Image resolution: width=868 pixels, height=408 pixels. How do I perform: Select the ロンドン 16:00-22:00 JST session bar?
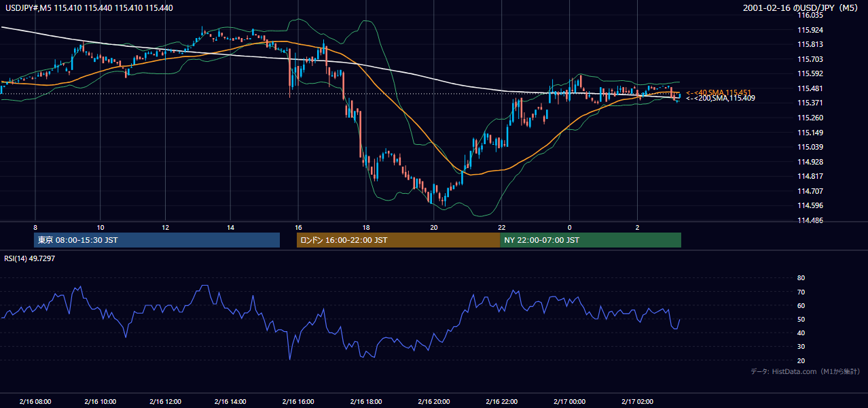pos(398,240)
